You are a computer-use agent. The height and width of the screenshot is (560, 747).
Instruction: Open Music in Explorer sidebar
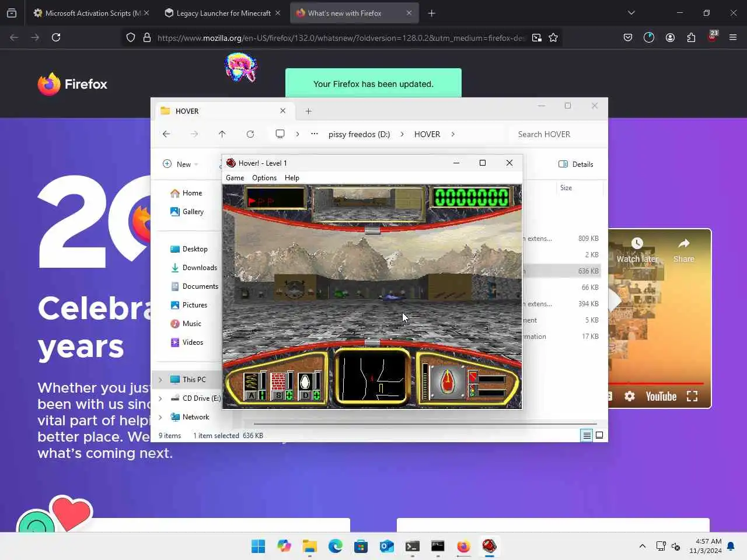pos(186,324)
